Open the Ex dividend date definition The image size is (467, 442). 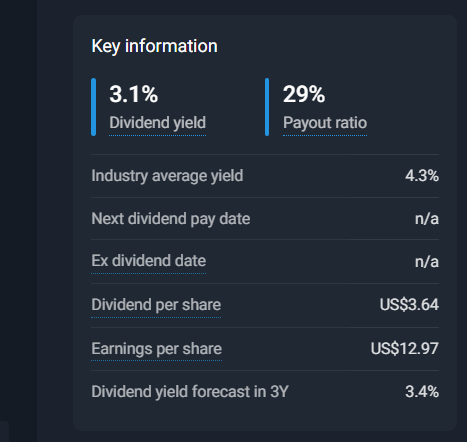148,261
